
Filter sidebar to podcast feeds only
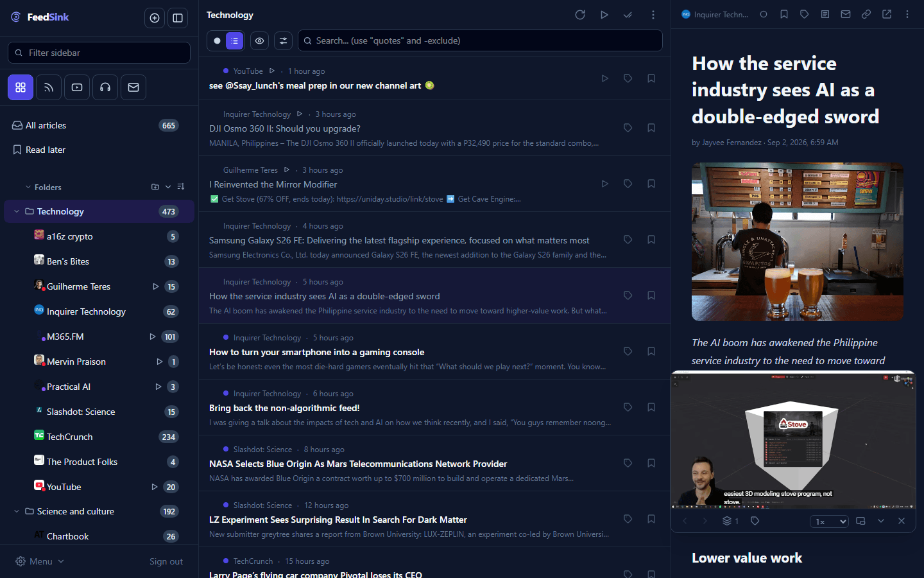click(105, 87)
